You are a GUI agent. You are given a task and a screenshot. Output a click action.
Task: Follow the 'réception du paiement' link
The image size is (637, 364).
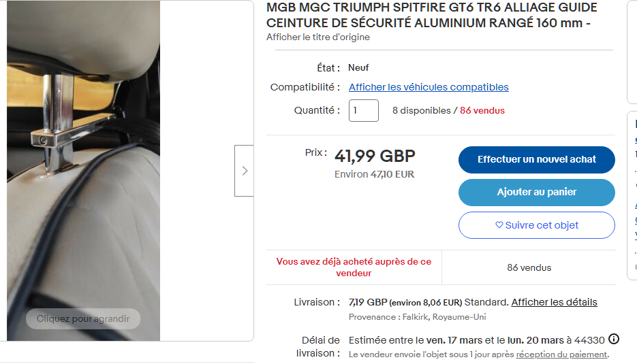[x=561, y=354]
